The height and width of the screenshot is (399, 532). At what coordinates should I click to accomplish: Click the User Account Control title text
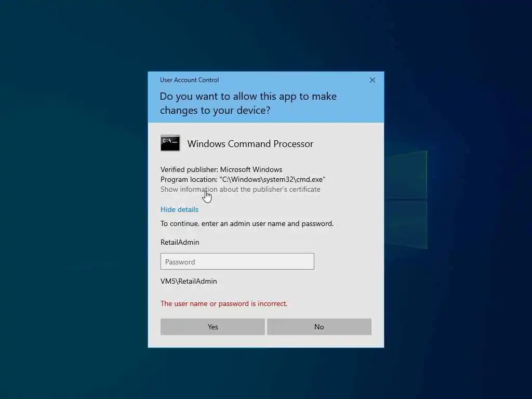[x=189, y=80]
